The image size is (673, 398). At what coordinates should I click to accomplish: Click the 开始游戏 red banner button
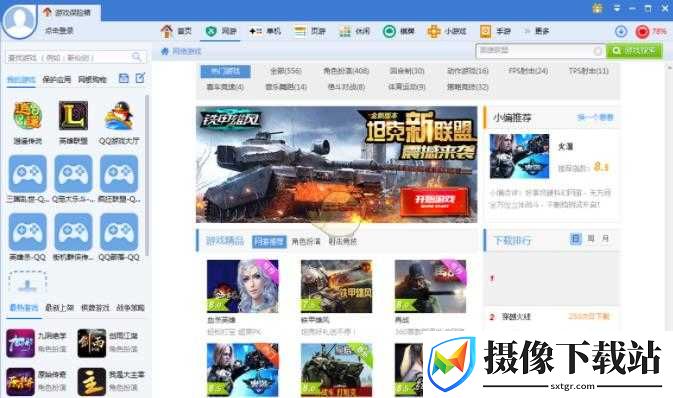point(434,201)
